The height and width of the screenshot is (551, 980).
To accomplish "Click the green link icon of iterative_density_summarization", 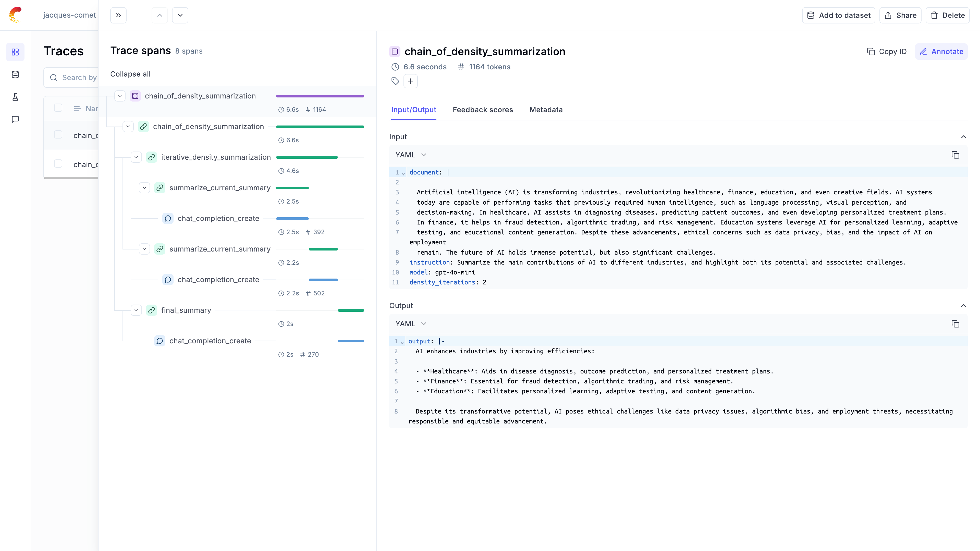I will point(152,157).
